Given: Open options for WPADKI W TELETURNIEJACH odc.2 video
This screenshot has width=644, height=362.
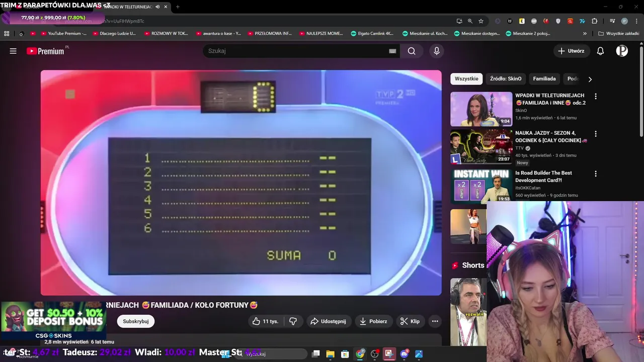Looking at the screenshot, I should coord(596,96).
